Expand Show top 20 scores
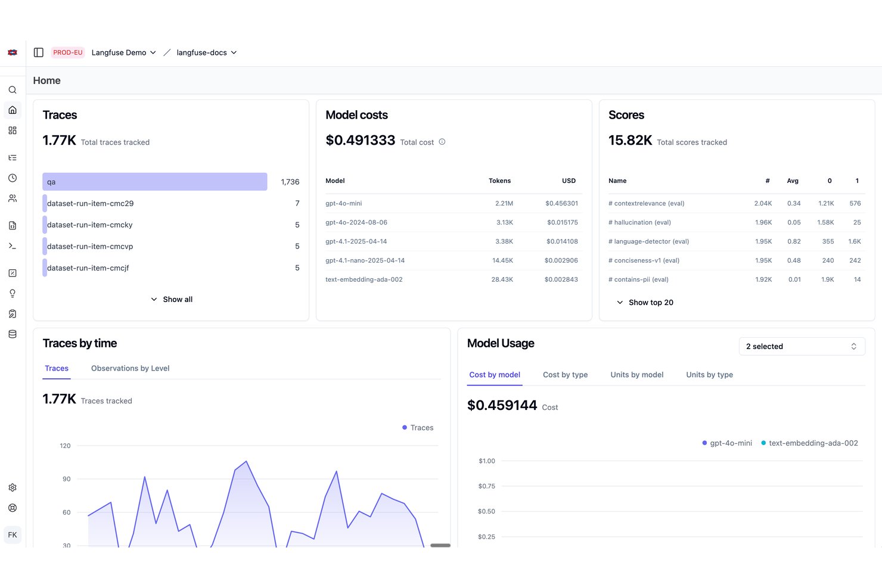Image resolution: width=882 pixels, height=588 pixels. 645,303
